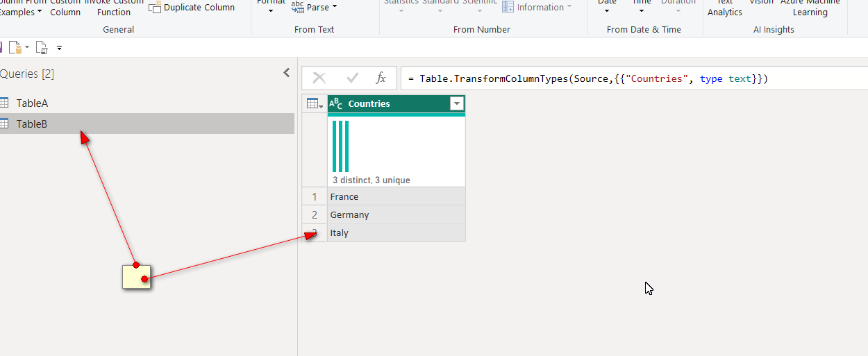
Task: Click the ABC data type icon on Countries
Action: point(336,104)
